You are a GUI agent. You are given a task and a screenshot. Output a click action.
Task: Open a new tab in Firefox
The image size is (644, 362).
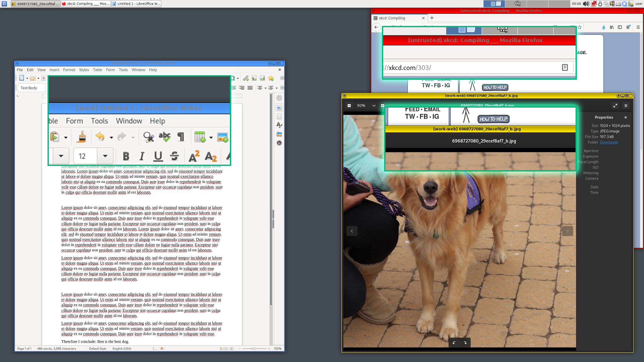point(432,18)
